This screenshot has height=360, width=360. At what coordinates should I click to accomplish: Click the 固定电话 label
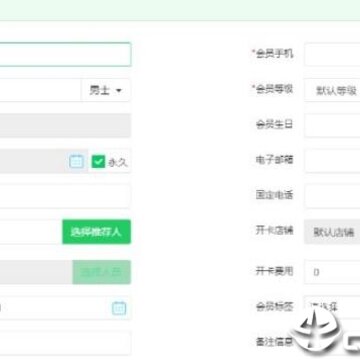pyautogui.click(x=275, y=195)
